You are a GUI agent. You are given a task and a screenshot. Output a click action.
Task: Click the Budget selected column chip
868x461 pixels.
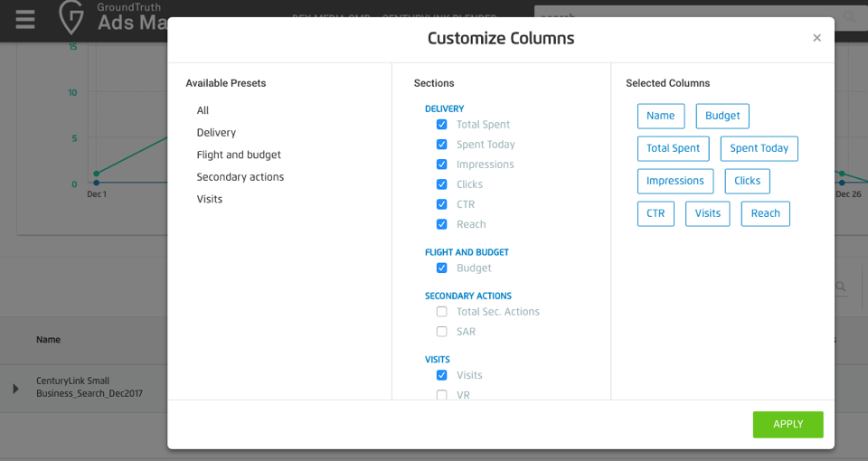pos(722,116)
